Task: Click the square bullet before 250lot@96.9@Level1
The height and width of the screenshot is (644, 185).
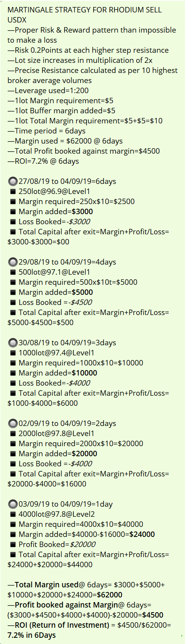Action: [13, 192]
